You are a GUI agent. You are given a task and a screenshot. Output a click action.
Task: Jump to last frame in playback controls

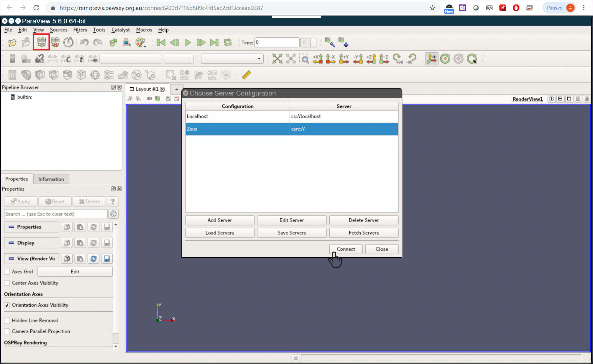(x=214, y=42)
